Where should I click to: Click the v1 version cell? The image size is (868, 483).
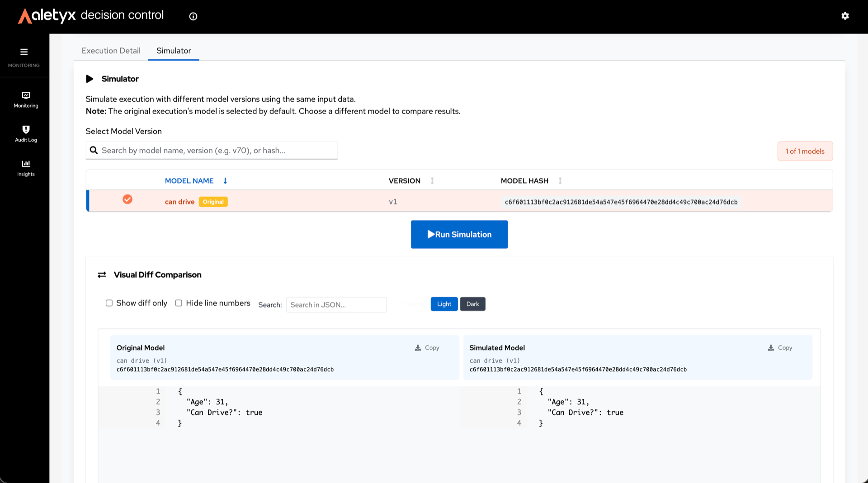393,202
